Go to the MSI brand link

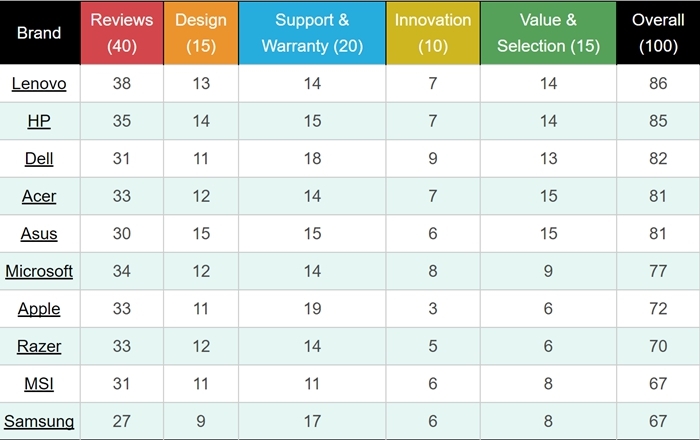coord(39,384)
